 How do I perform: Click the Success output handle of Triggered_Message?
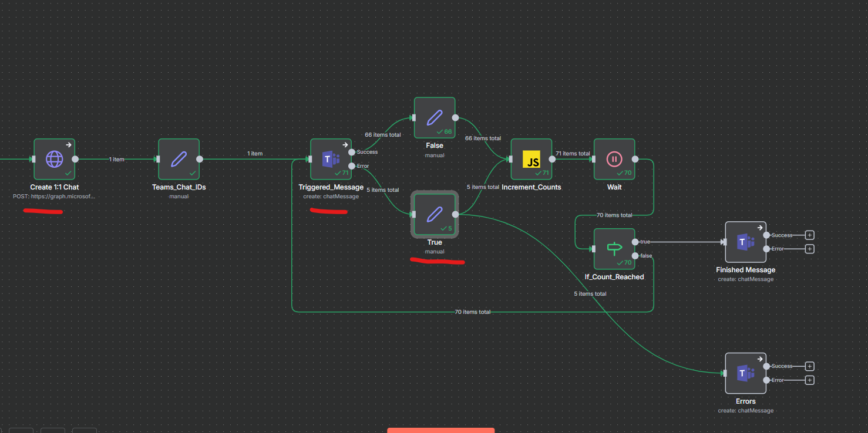[x=352, y=152]
